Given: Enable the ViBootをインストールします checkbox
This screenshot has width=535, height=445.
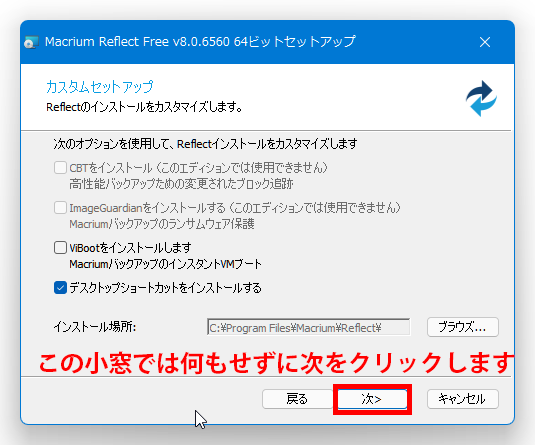Looking at the screenshot, I should (x=60, y=247).
